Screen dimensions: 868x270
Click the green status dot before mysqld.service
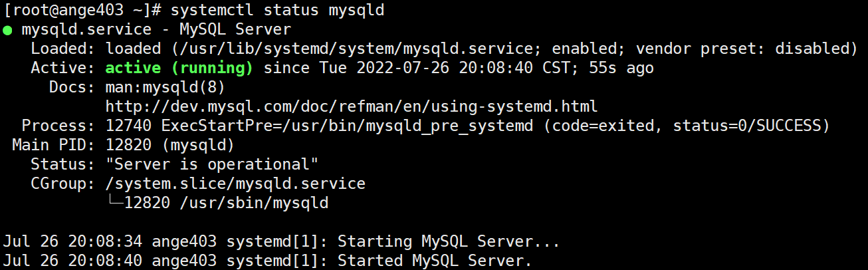pos(7,31)
